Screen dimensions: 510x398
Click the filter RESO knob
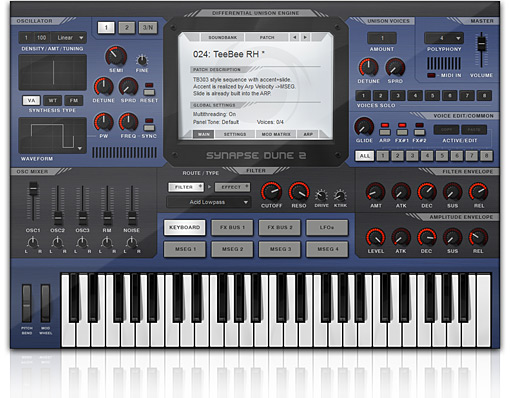pyautogui.click(x=299, y=192)
